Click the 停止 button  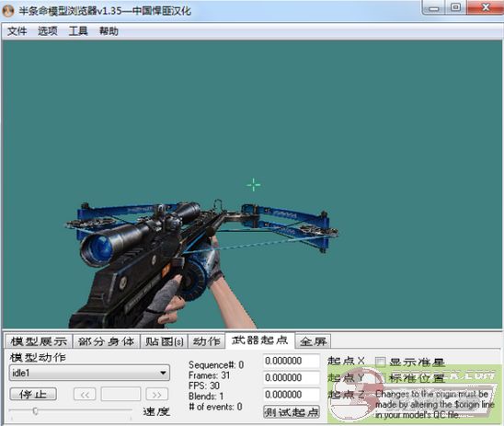33,394
